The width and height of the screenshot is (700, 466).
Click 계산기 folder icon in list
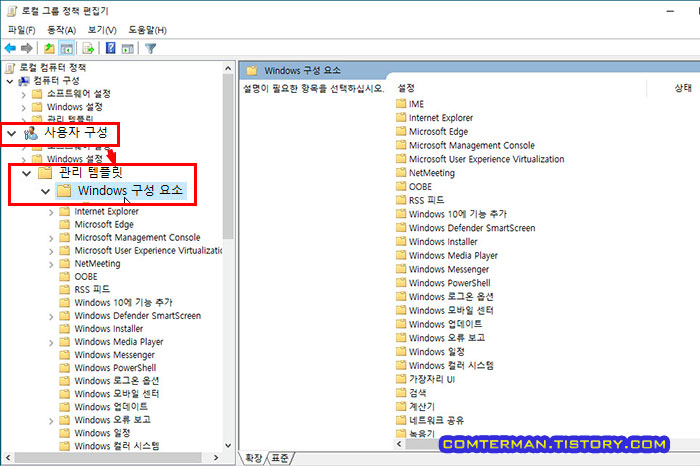(401, 407)
